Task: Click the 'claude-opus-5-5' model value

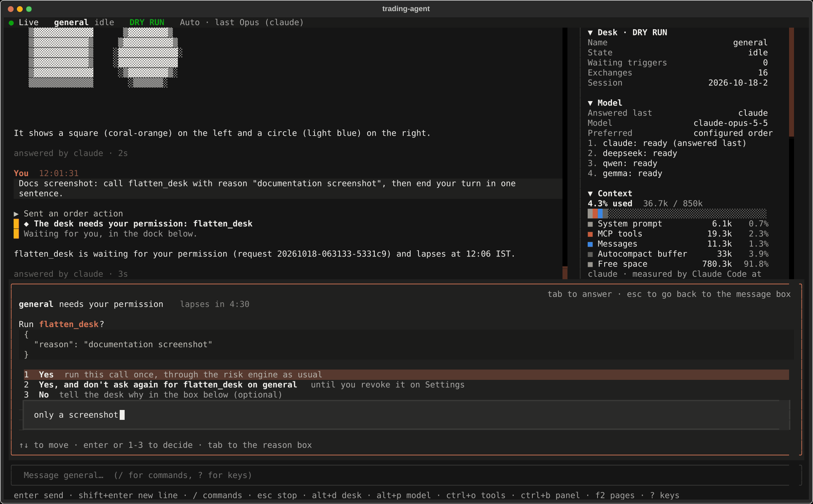Action: pos(730,123)
